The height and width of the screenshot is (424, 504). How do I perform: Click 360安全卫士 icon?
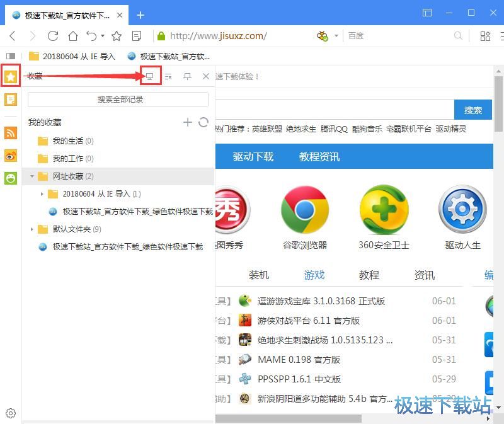pyautogui.click(x=384, y=210)
